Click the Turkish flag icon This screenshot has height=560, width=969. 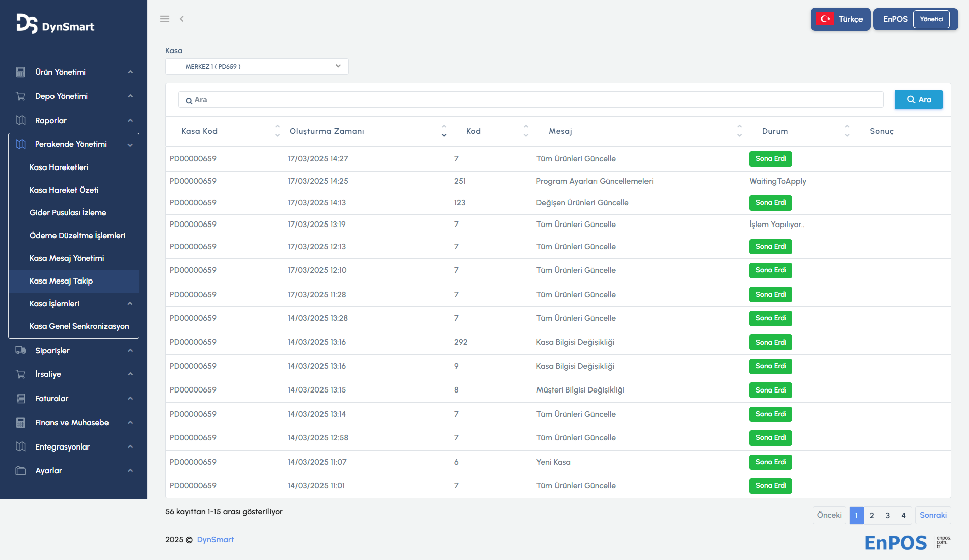tap(825, 19)
